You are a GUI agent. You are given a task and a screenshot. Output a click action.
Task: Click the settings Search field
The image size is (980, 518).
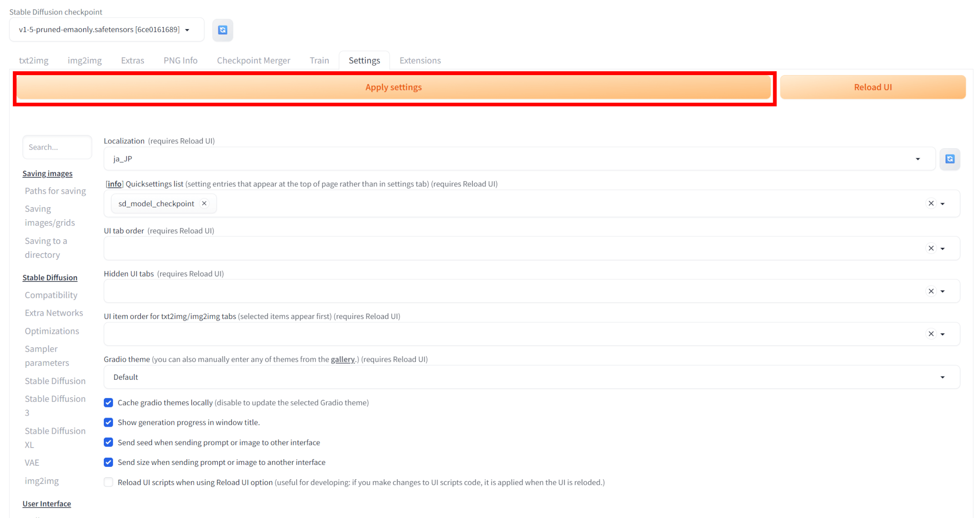click(57, 147)
